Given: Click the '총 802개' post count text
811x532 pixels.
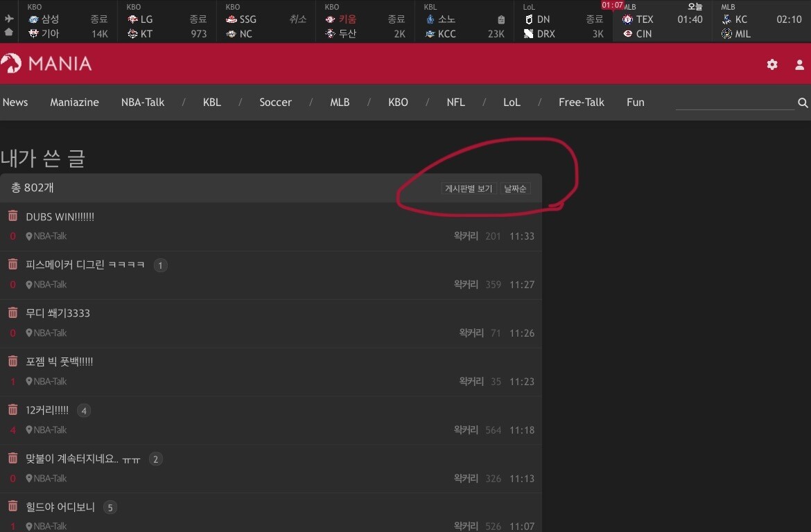Looking at the screenshot, I should click(33, 188).
